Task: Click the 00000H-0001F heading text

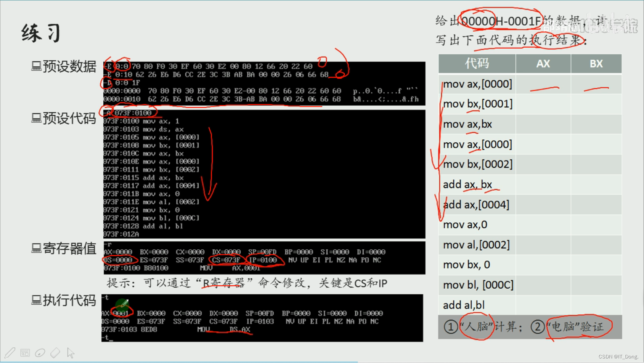Action: (x=501, y=21)
